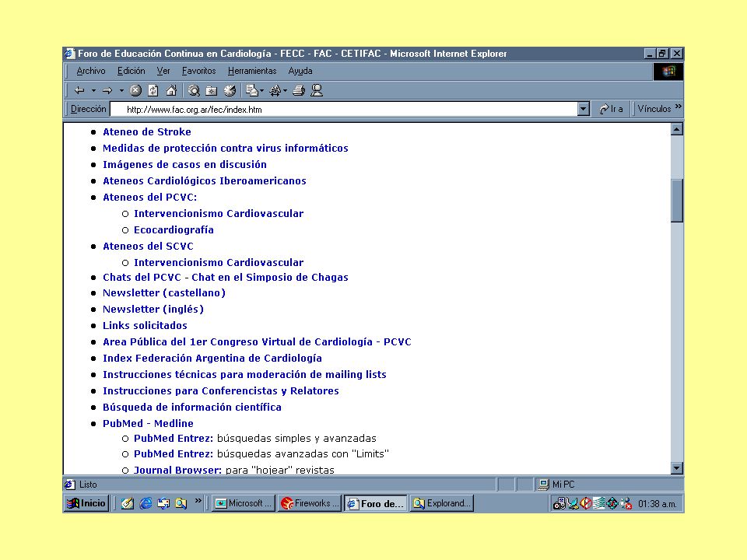Image resolution: width=747 pixels, height=560 pixels.
Task: Open the History panel
Action: (x=230, y=90)
